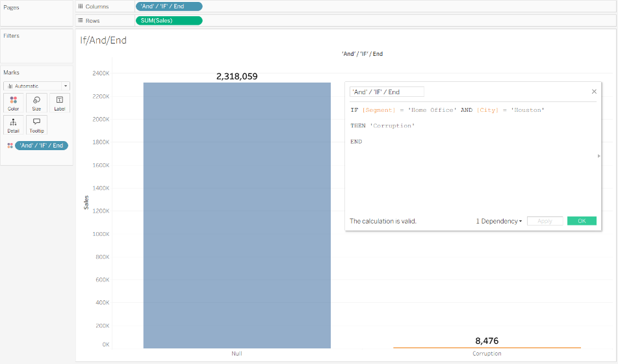The height and width of the screenshot is (364, 618).
Task: Close the calculation editor dialog
Action: [x=594, y=92]
